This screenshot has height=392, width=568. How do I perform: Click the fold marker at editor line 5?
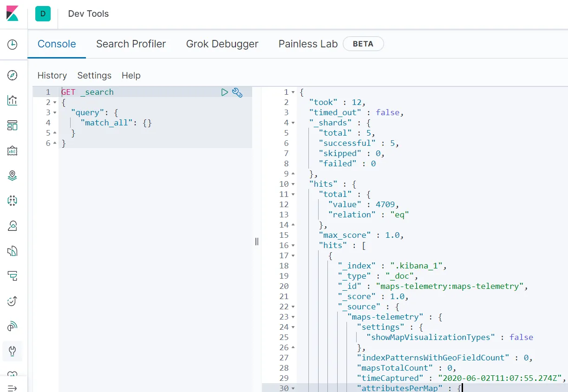point(55,133)
